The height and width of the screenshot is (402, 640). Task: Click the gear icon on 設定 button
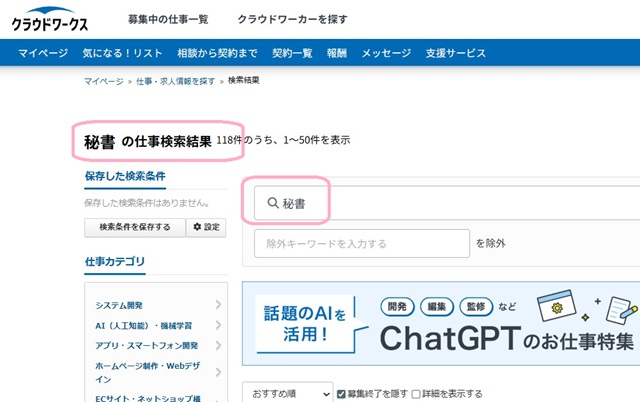point(197,227)
